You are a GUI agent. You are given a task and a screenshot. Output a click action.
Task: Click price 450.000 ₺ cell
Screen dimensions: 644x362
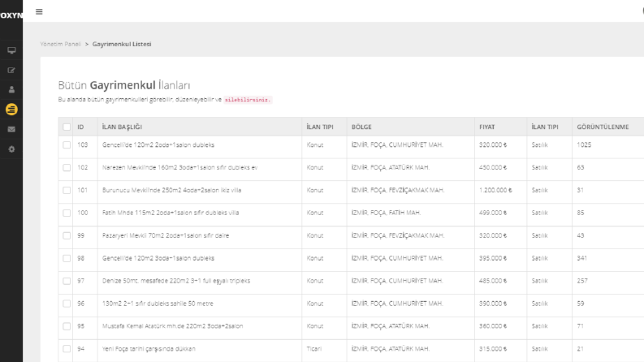pyautogui.click(x=493, y=167)
